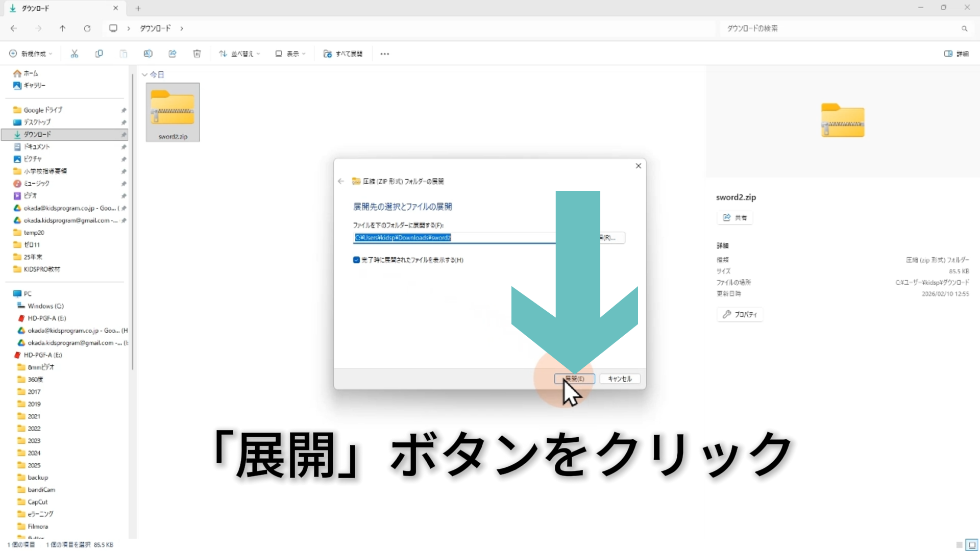Click the delete trash can icon

click(x=197, y=54)
